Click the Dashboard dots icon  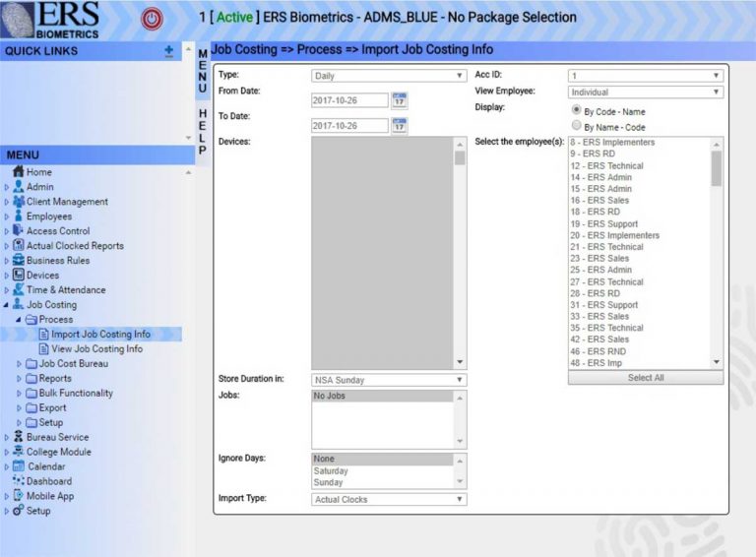pyautogui.click(x=19, y=481)
